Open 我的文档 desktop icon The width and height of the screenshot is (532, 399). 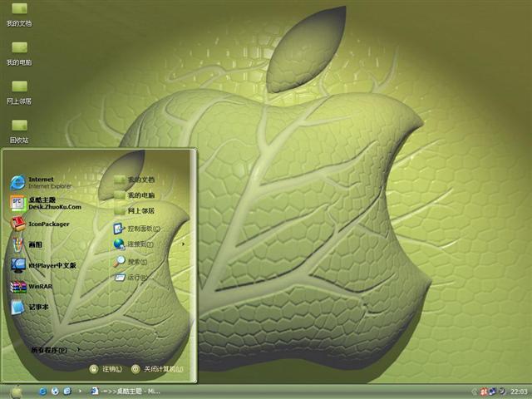coord(19,15)
